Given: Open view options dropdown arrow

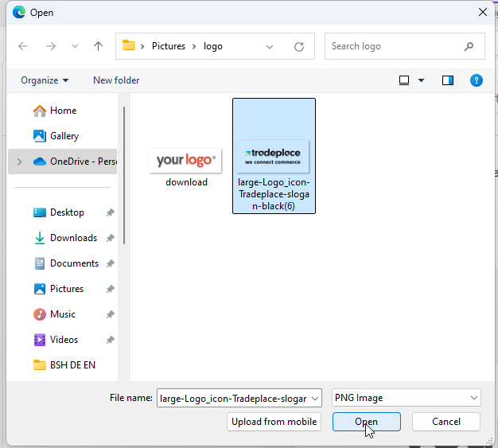Looking at the screenshot, I should pos(421,80).
